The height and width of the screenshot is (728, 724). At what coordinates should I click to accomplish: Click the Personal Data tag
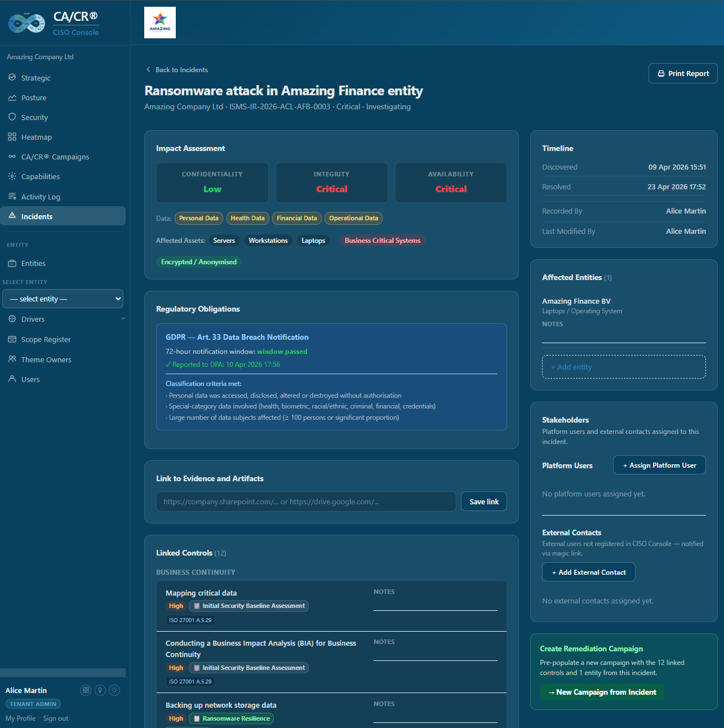(x=199, y=218)
